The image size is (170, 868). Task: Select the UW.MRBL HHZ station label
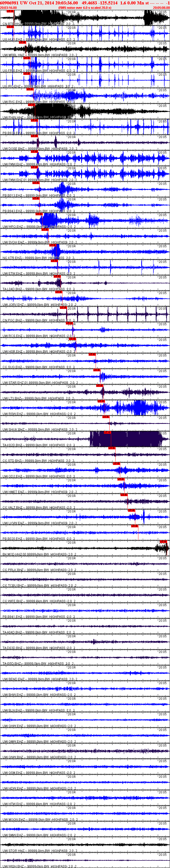(13, 55)
